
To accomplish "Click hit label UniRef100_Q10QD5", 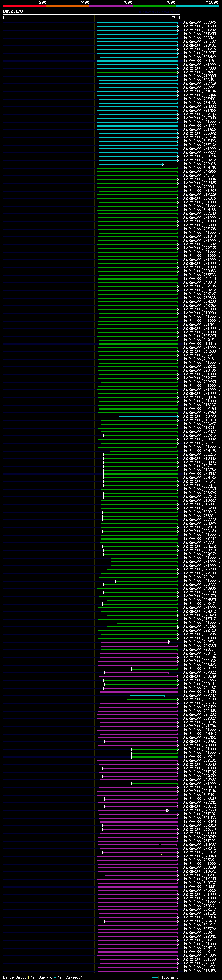I will click(x=199, y=76).
